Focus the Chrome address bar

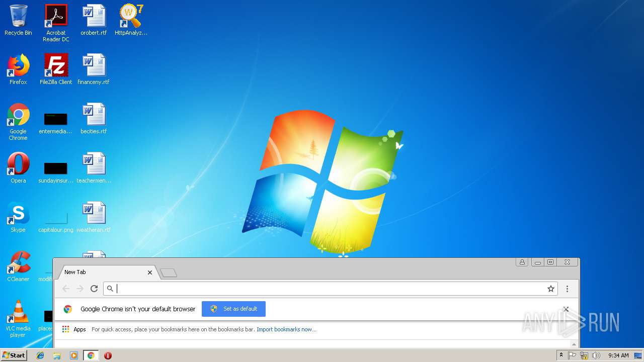[330, 289]
